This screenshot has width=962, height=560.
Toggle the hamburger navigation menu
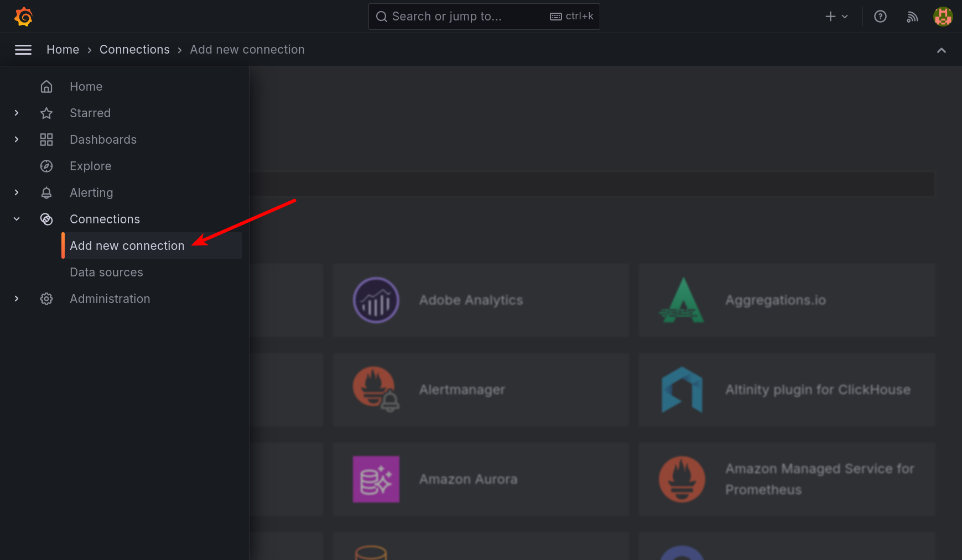pos(23,50)
